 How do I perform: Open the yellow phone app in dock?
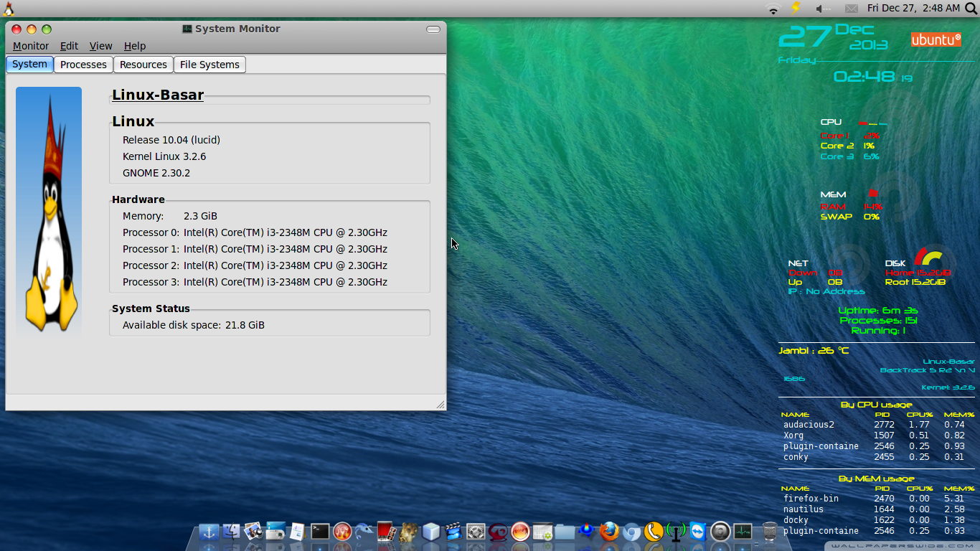tap(654, 532)
